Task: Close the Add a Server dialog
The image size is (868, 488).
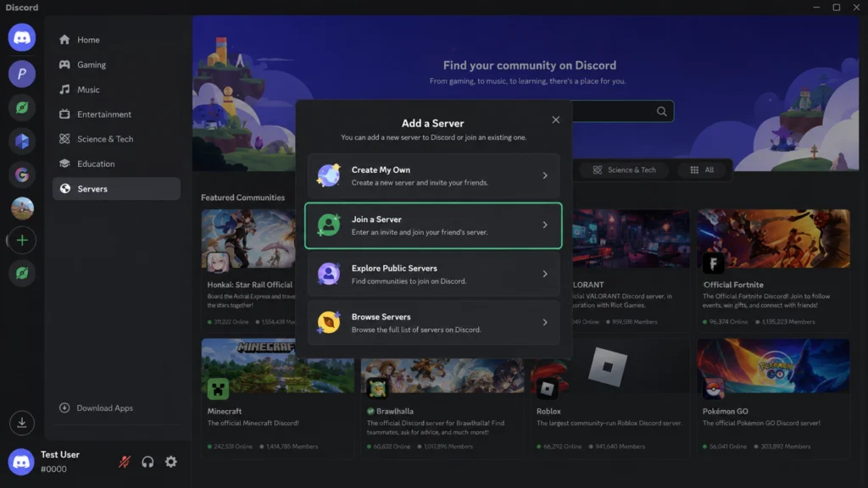Action: coord(555,119)
